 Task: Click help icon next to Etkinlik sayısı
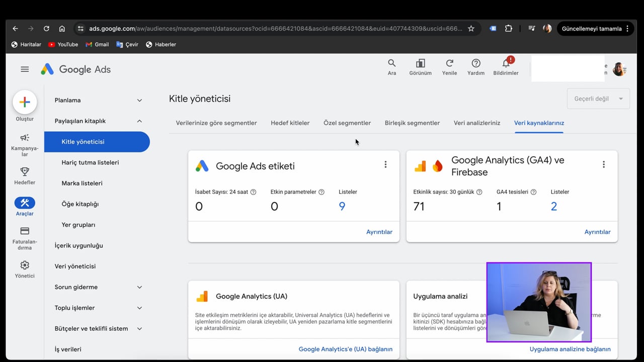click(x=479, y=192)
